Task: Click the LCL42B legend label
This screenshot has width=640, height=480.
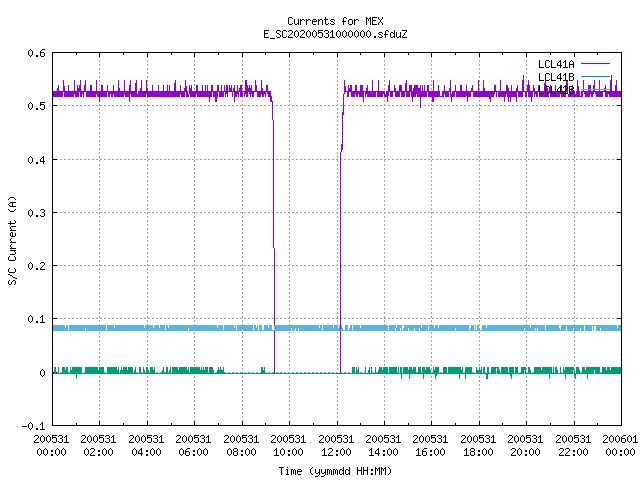Action: pos(556,90)
